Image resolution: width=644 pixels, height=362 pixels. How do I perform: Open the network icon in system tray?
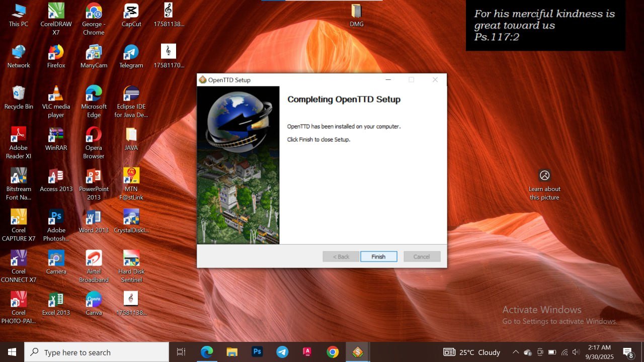[565, 352]
